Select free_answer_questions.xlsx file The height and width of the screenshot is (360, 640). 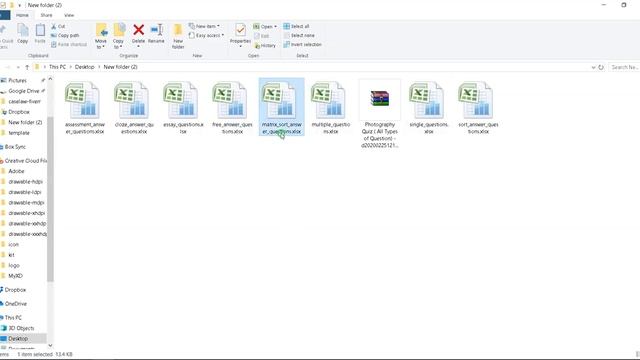pyautogui.click(x=232, y=108)
